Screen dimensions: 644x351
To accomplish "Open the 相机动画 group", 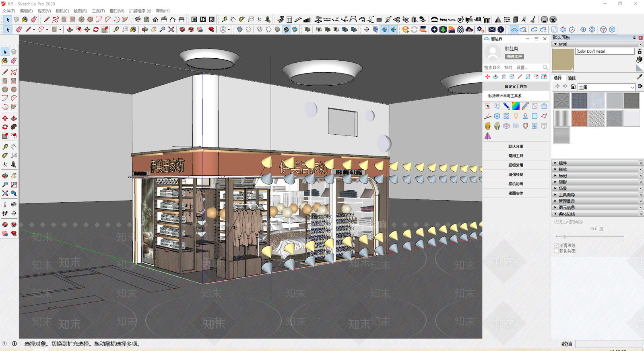I will [x=516, y=184].
